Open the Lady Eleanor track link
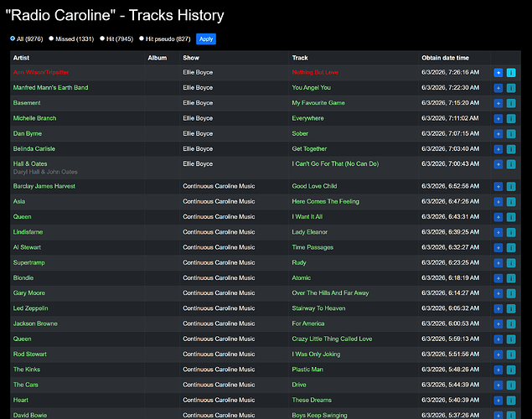The height and width of the screenshot is (419, 532). [309, 232]
